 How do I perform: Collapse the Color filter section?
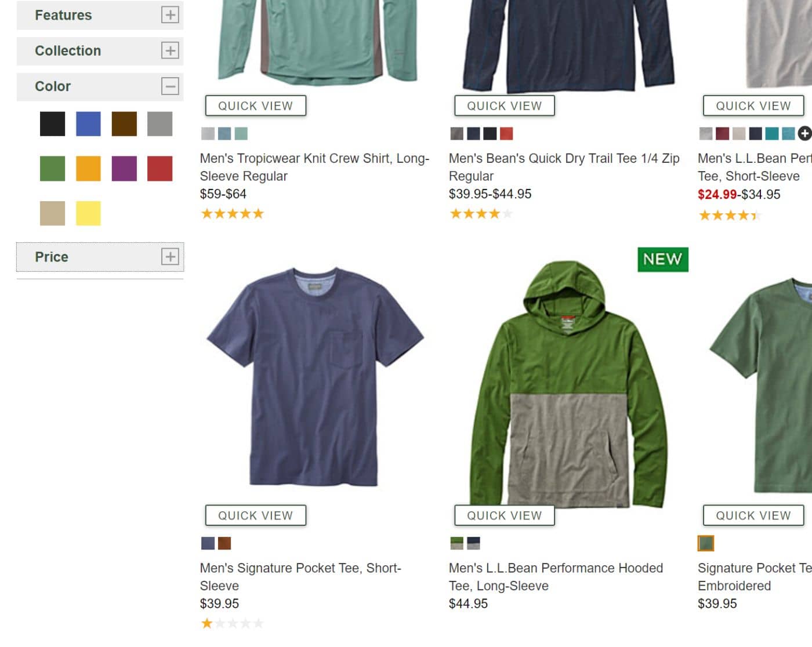point(169,86)
